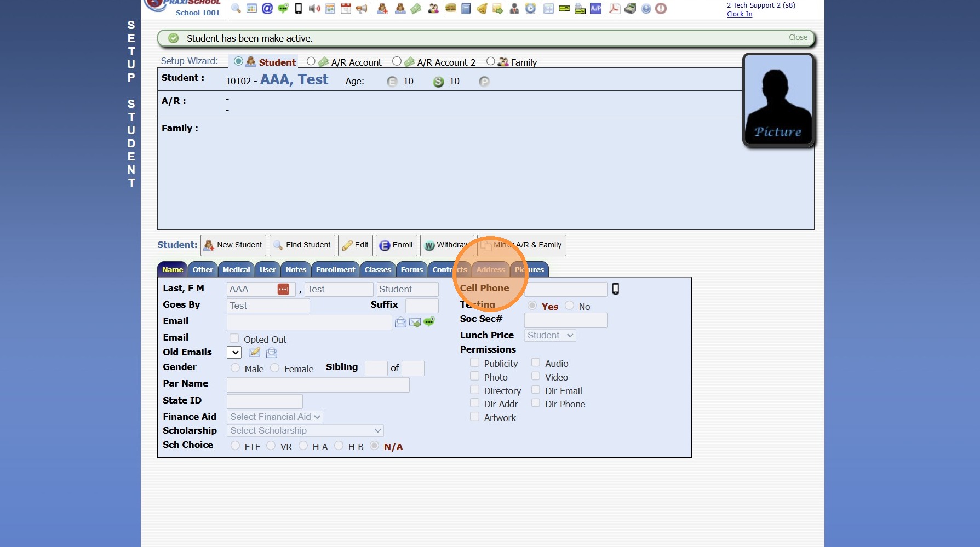Click the magnifying glass search icon in toolbar

pos(236,8)
